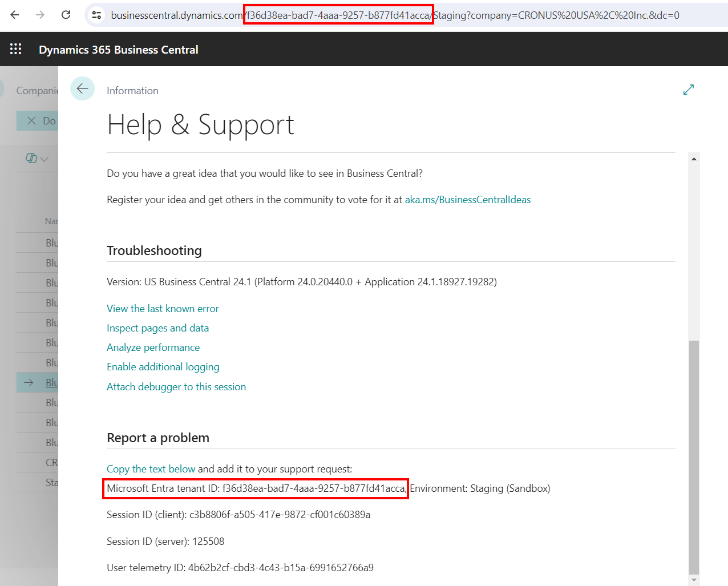This screenshot has height=586, width=728.
Task: Click the browser forward arrow
Action: (x=40, y=15)
